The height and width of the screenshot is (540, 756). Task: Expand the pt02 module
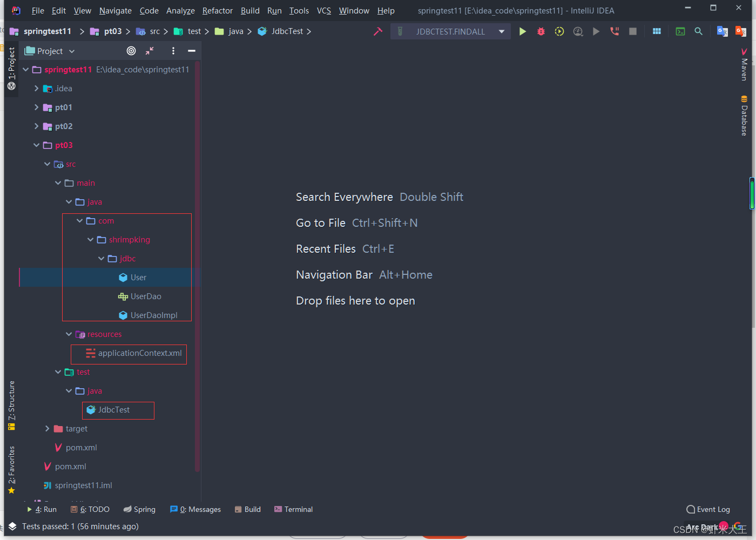pyautogui.click(x=36, y=126)
